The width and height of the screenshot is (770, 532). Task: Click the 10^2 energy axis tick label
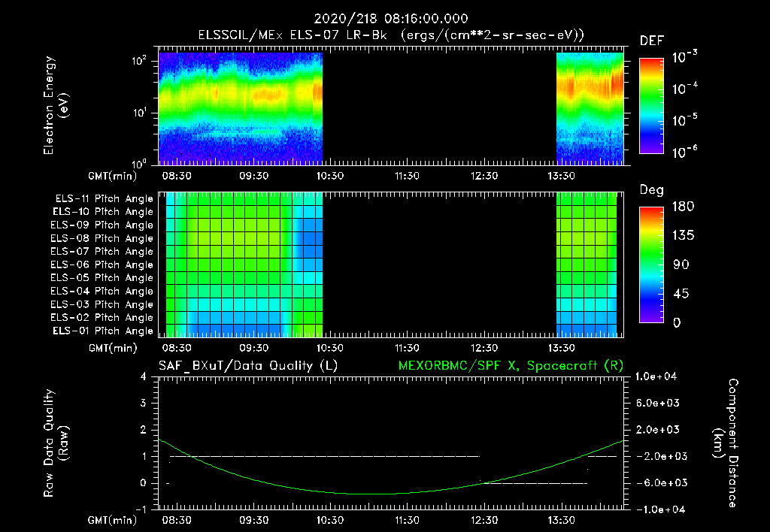point(139,62)
